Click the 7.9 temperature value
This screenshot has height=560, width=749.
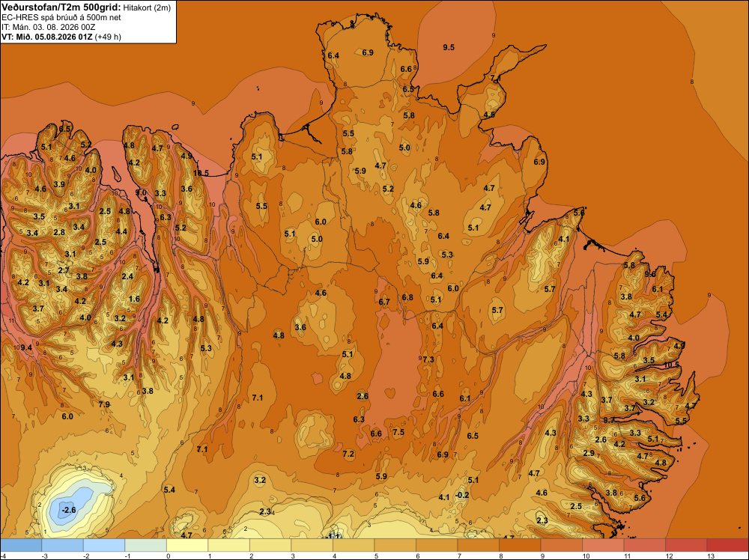[x=104, y=404]
